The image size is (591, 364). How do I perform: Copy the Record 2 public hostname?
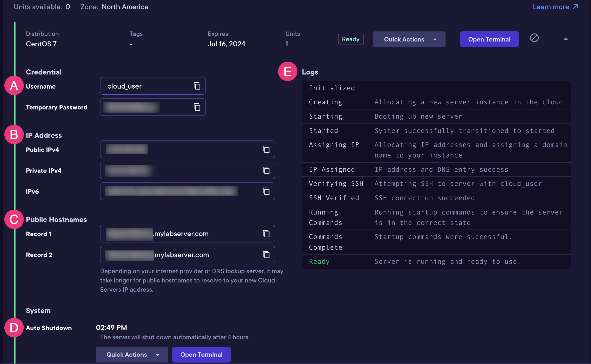(266, 255)
